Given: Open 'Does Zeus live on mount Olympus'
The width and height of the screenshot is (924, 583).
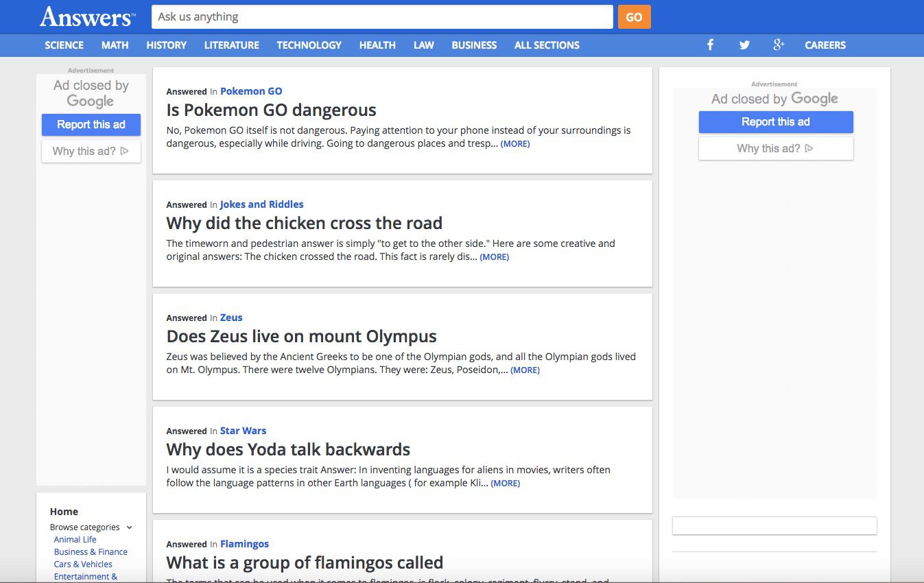Looking at the screenshot, I should pos(302,337).
